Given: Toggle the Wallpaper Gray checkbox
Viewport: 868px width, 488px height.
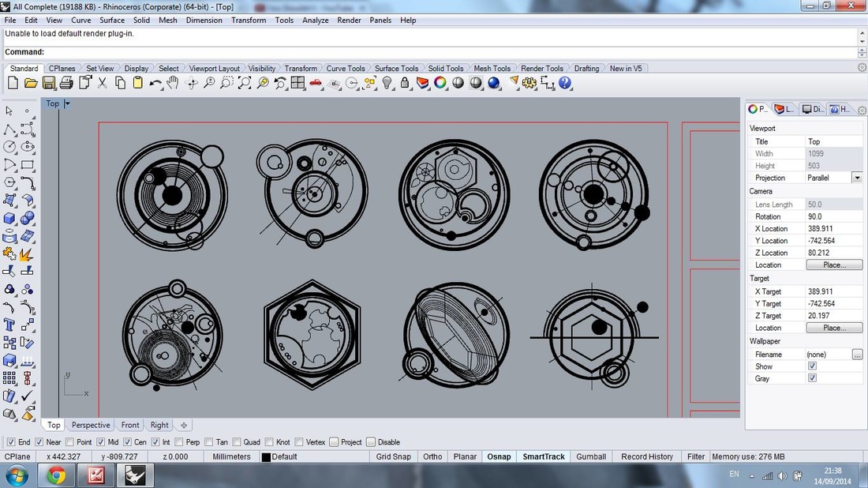Looking at the screenshot, I should click(812, 378).
